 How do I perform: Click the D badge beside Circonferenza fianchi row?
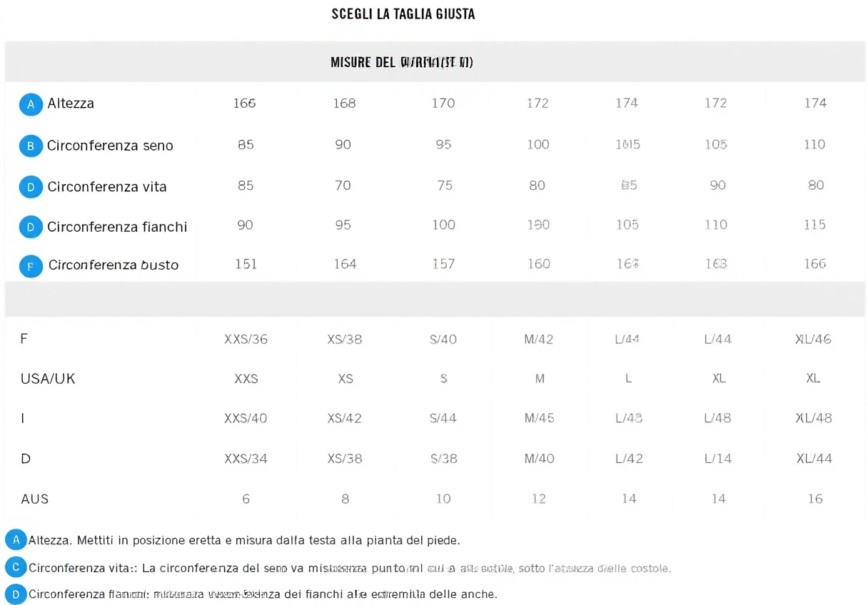(31, 228)
